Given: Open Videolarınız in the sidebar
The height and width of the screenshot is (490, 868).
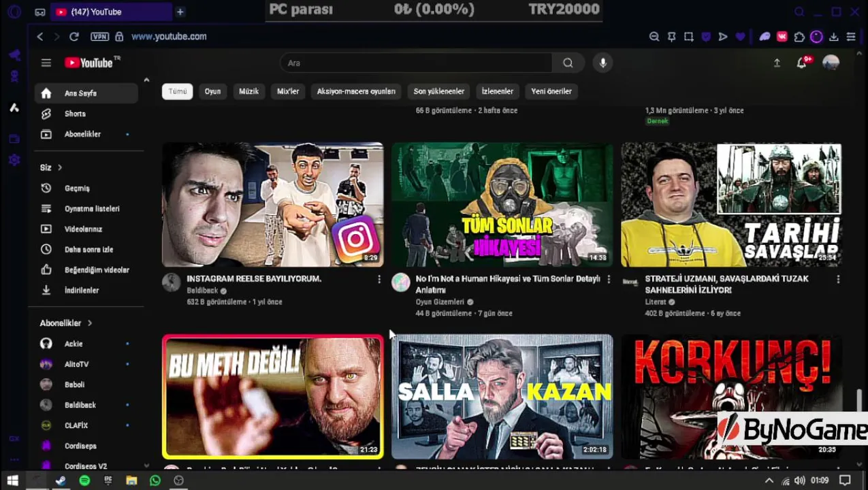Looking at the screenshot, I should [86, 229].
